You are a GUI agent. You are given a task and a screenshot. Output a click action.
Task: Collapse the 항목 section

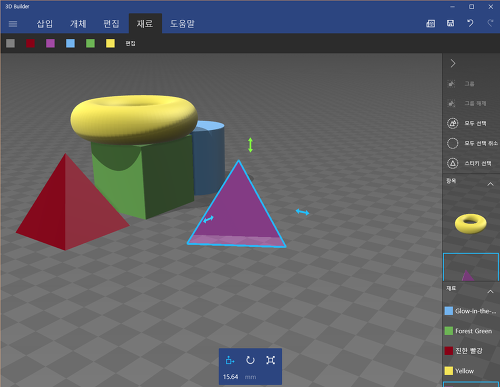490,184
